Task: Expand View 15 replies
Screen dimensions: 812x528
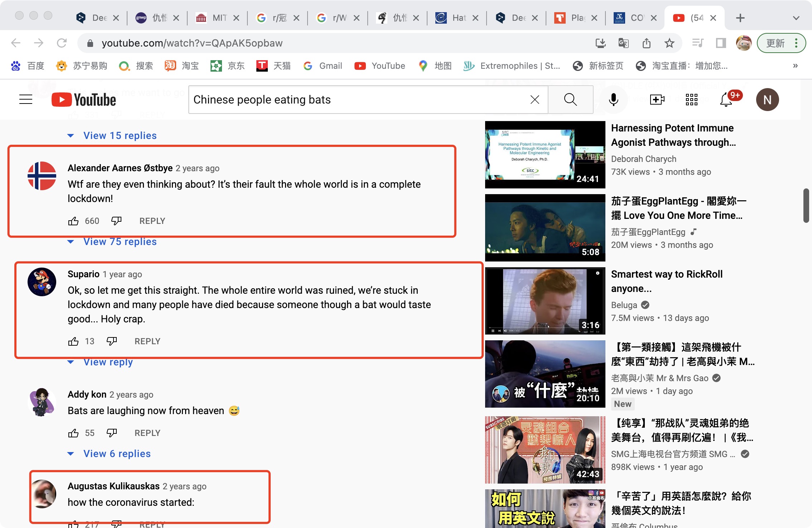Action: click(x=120, y=136)
